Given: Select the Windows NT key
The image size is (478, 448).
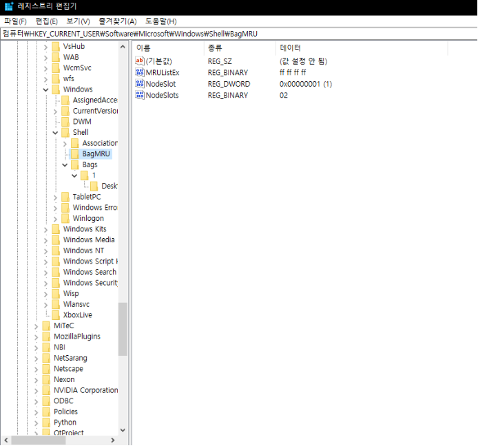Looking at the screenshot, I should click(83, 250).
